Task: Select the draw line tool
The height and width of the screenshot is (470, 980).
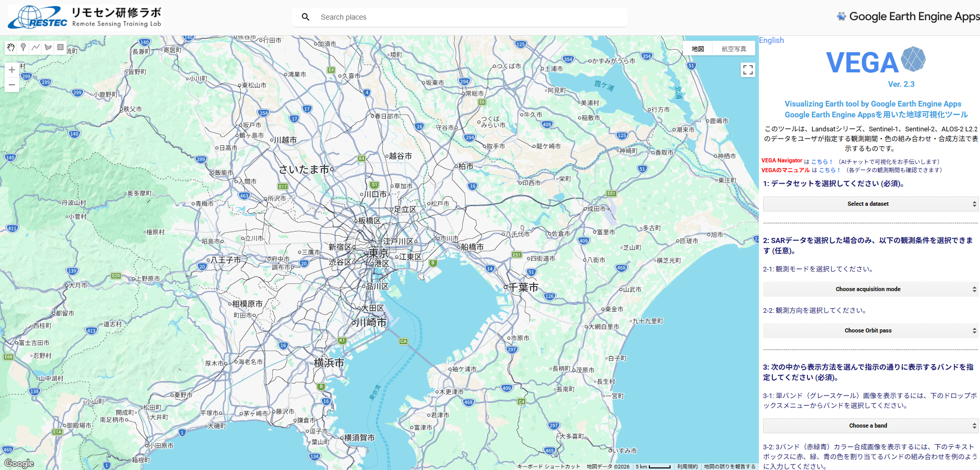Action: pyautogui.click(x=36, y=48)
